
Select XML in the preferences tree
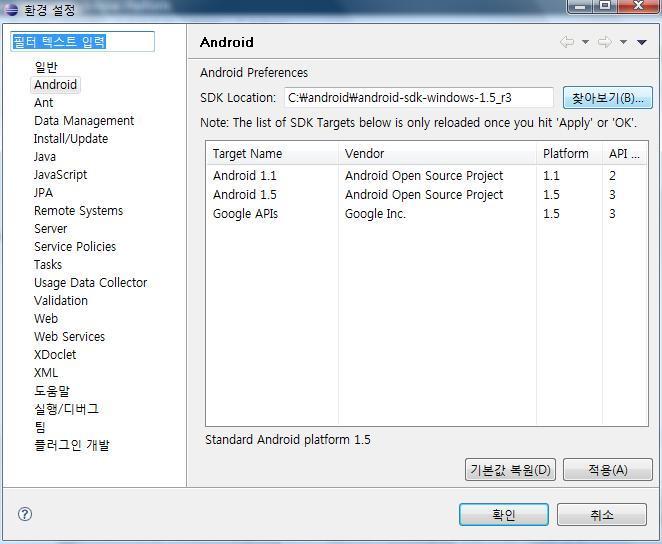tap(46, 373)
